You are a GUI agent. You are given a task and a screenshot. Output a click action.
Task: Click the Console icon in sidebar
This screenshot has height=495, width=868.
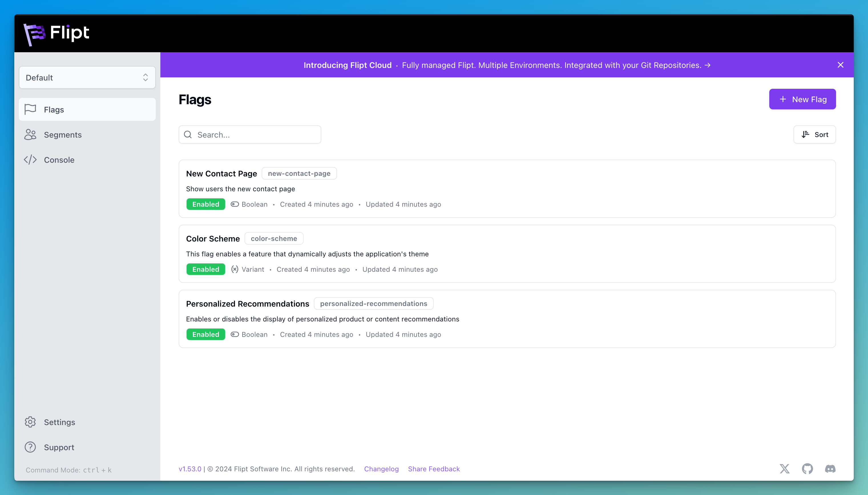[x=31, y=160]
